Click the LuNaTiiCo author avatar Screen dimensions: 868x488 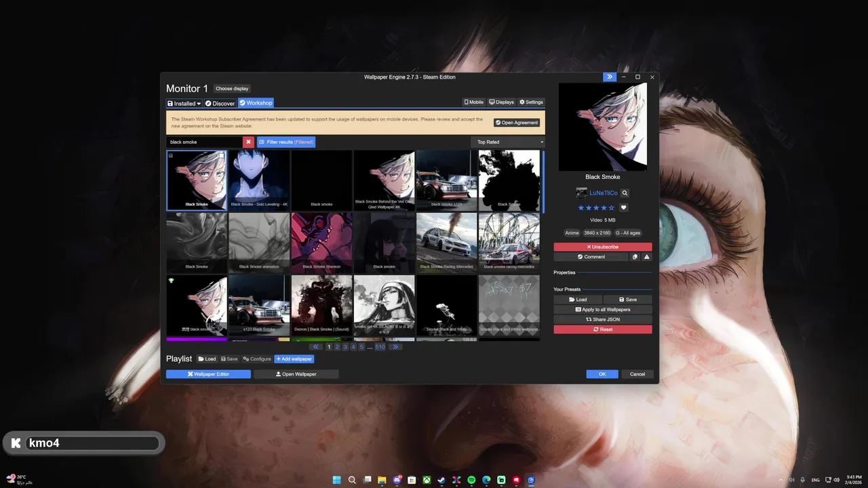[x=581, y=193]
